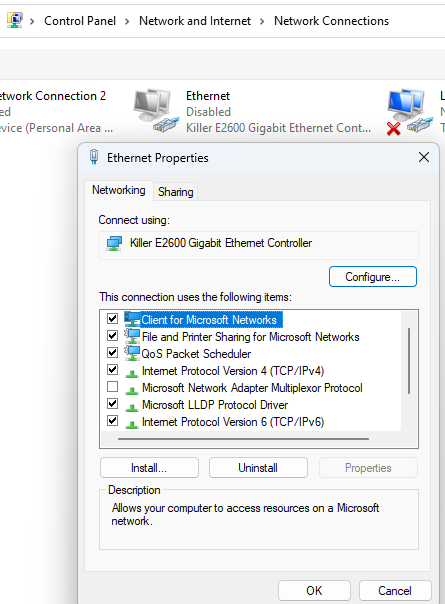This screenshot has width=445, height=604.
Task: Click the Ethernet Properties title bar icon
Action: pyautogui.click(x=94, y=157)
